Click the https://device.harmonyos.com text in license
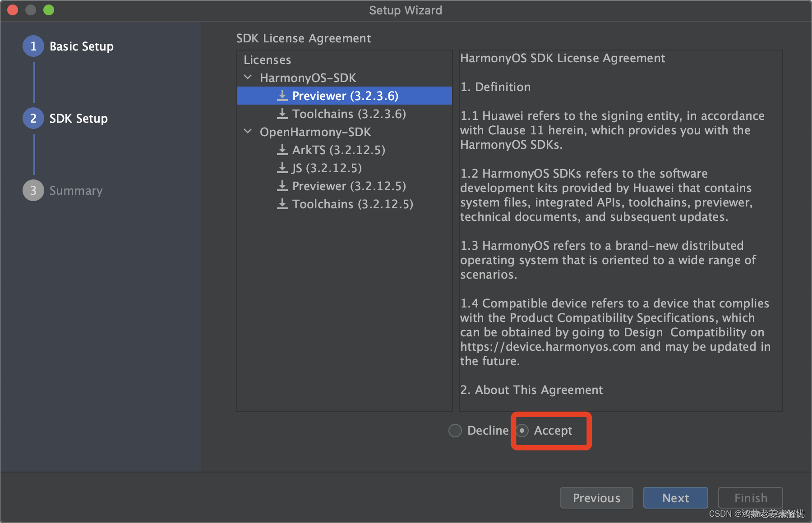 click(548, 347)
